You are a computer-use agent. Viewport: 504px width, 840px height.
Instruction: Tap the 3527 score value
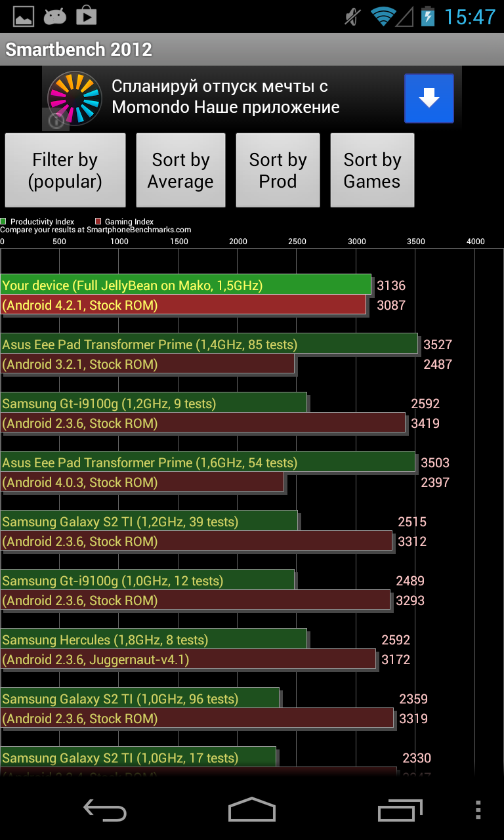pos(438,345)
